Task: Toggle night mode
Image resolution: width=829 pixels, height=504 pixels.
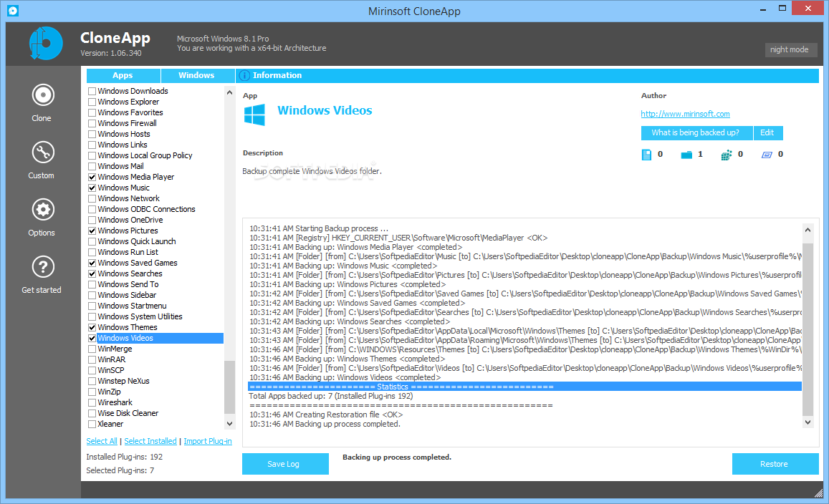Action: [790, 49]
